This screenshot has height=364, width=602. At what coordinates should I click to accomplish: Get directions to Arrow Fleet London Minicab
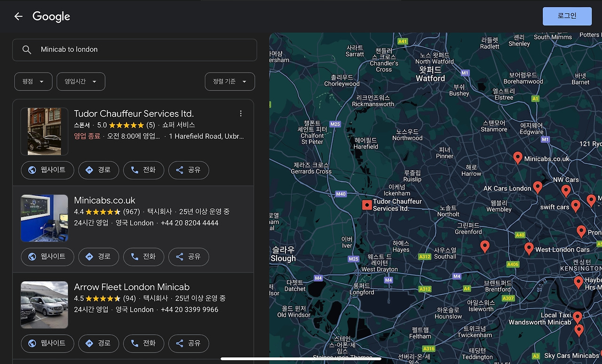coord(99,343)
